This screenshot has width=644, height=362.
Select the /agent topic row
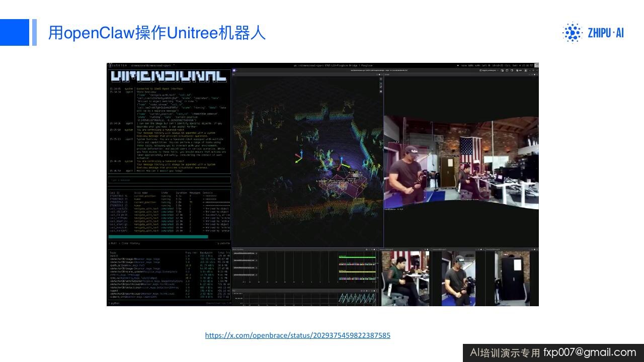click(x=170, y=290)
